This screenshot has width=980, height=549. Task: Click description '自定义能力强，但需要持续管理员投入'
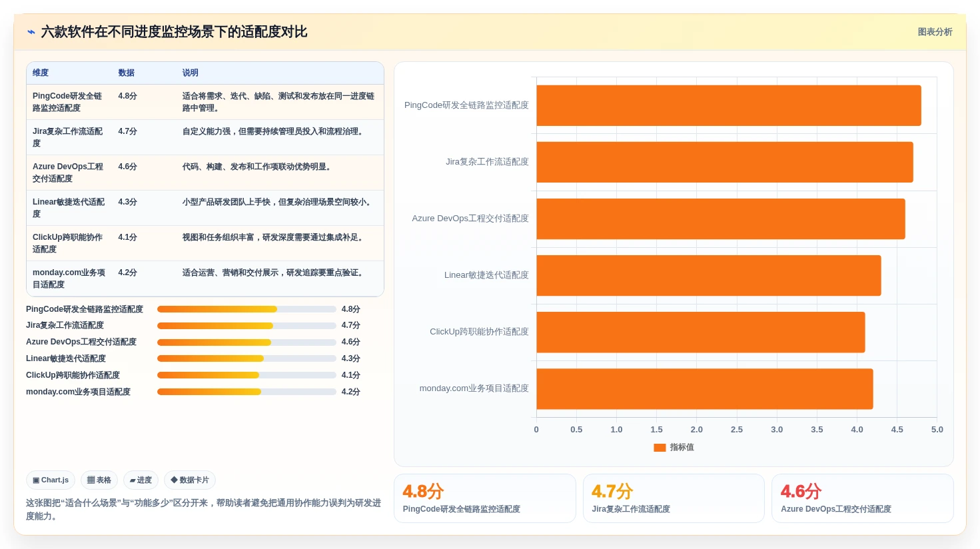point(274,131)
